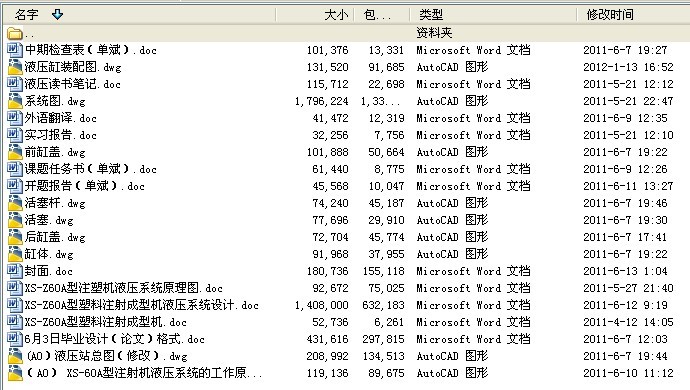Click the Word icon for 外语翻译.doc
Viewport: 690px width, 390px height.
tap(15, 118)
